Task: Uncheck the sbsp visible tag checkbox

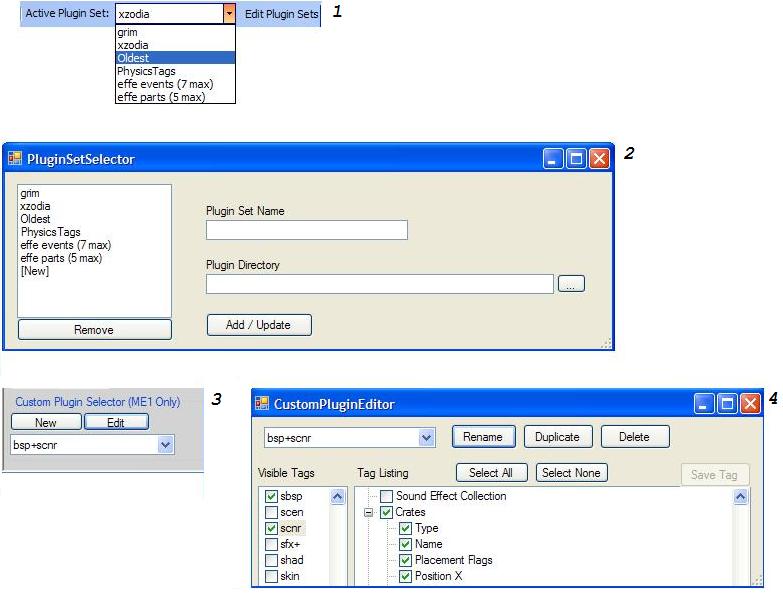Action: (x=271, y=496)
